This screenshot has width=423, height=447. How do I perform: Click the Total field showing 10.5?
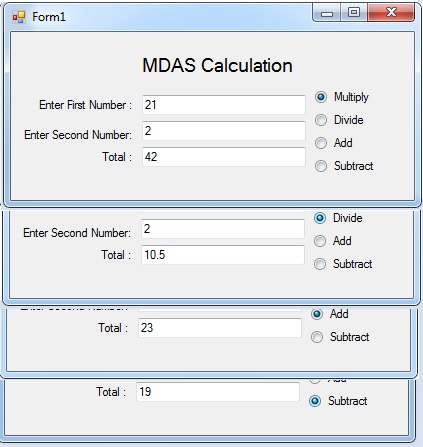point(223,255)
